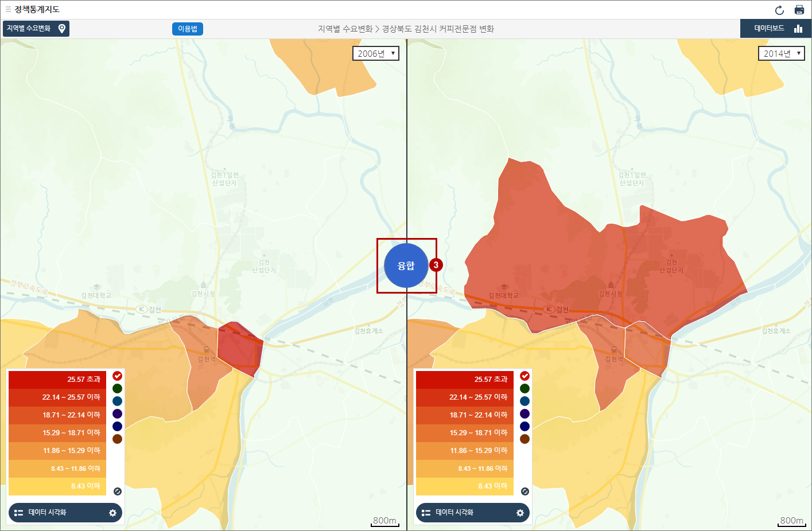
Task: Open the hamburger menu beside 정책통계지도
Action: pyautogui.click(x=8, y=9)
